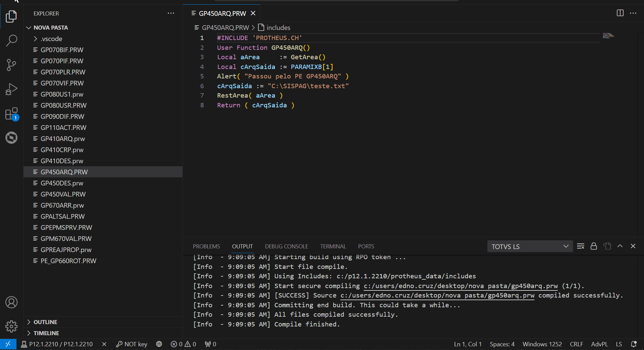Viewport: 644px width, 350px height.
Task: Place cursor on Return cArqSaida line
Action: coord(256,105)
